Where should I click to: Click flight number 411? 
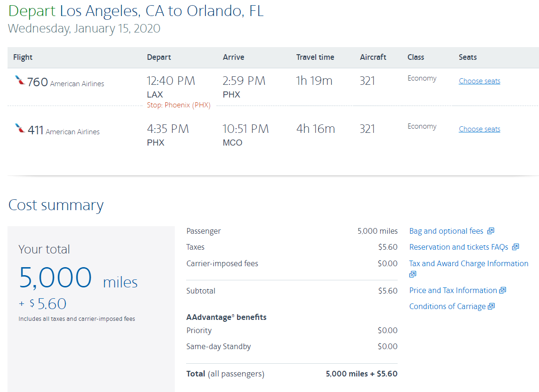35,131
